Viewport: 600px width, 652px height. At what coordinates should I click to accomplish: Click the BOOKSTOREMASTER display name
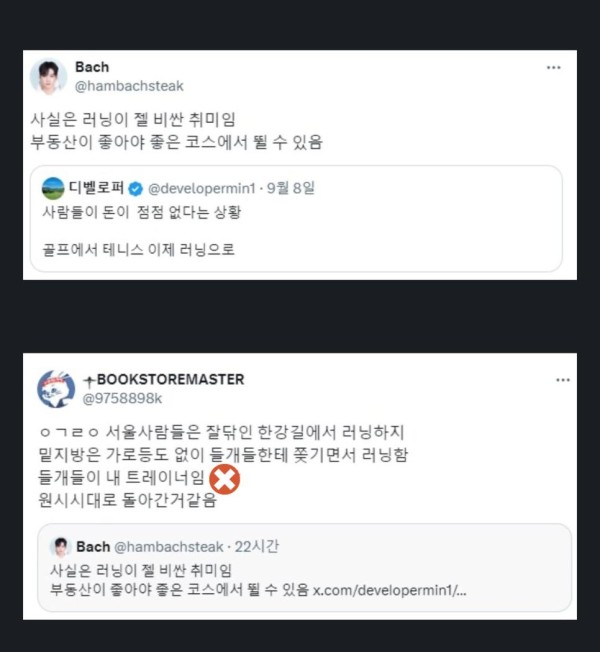pyautogui.click(x=164, y=379)
